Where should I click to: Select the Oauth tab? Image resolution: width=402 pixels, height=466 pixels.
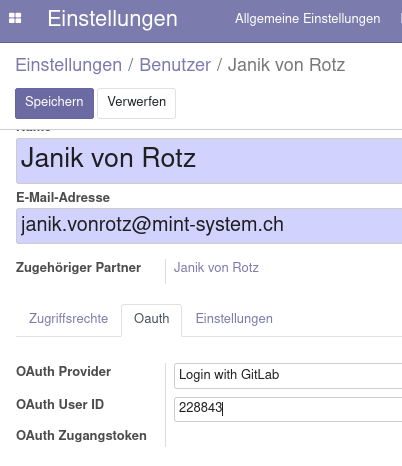click(152, 320)
